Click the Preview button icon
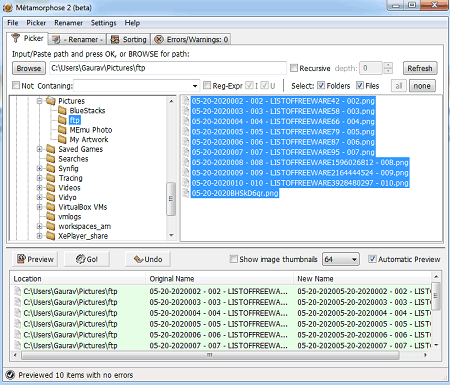This screenshot has width=450, height=385. pos(21,259)
